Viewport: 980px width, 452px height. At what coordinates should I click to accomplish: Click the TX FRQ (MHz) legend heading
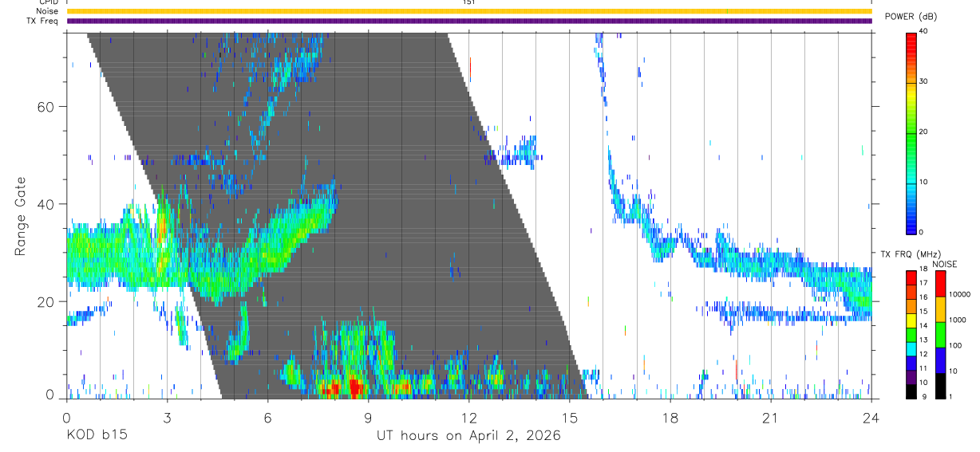pyautogui.click(x=911, y=254)
